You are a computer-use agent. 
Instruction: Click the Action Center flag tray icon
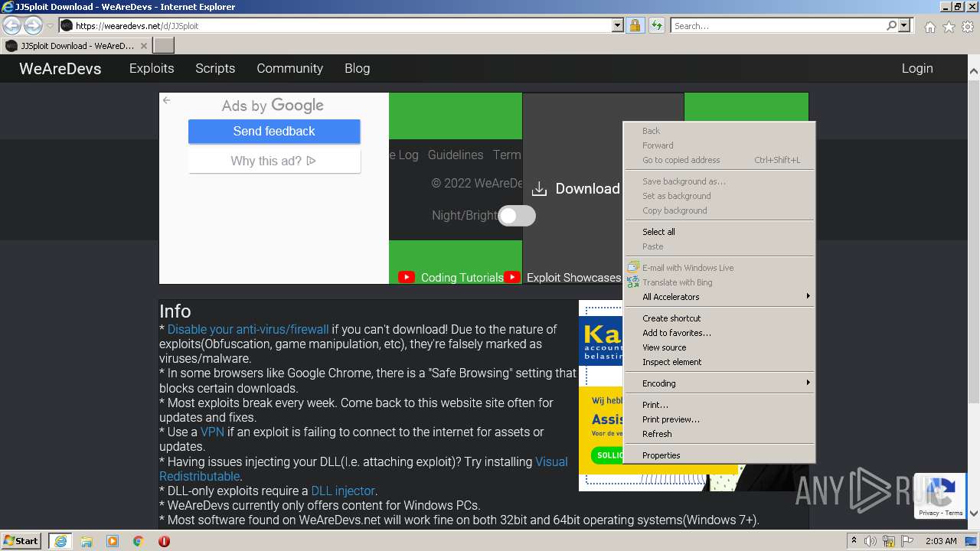click(908, 541)
